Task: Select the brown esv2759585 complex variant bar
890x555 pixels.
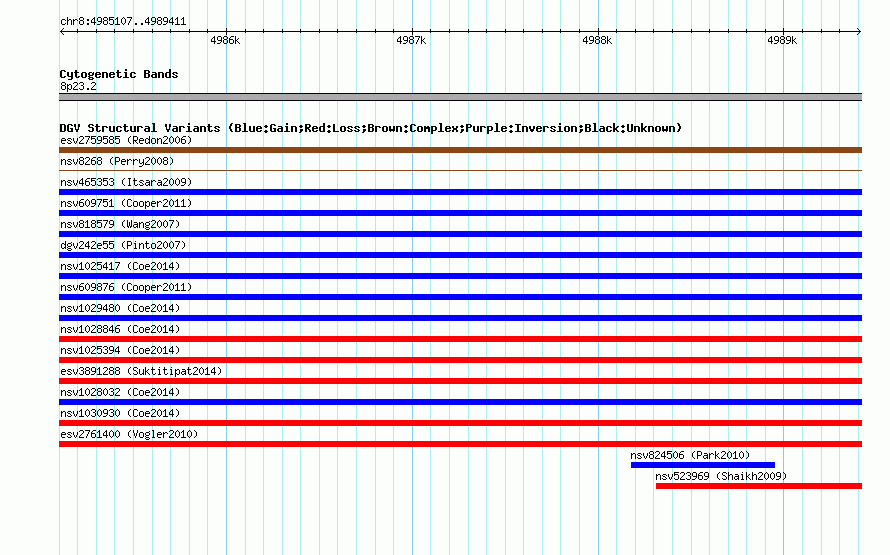Action: pos(460,150)
